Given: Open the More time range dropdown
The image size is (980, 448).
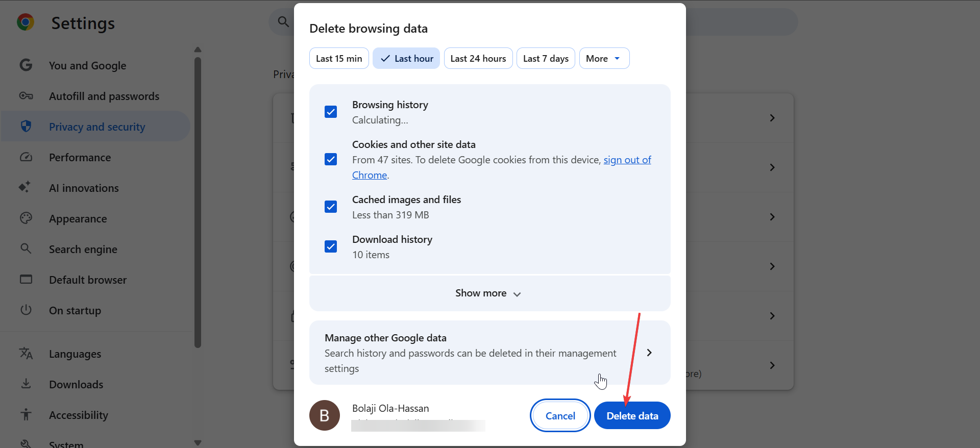Looking at the screenshot, I should [604, 58].
